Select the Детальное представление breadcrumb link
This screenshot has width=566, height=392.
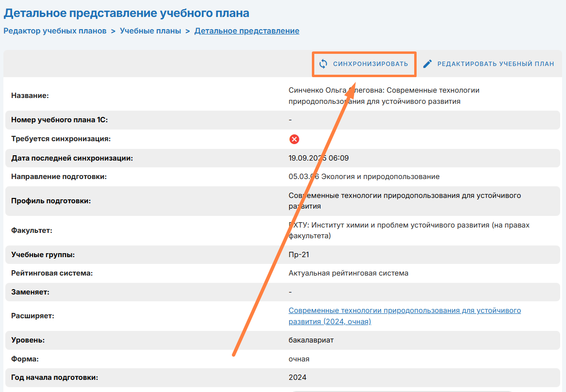click(247, 31)
